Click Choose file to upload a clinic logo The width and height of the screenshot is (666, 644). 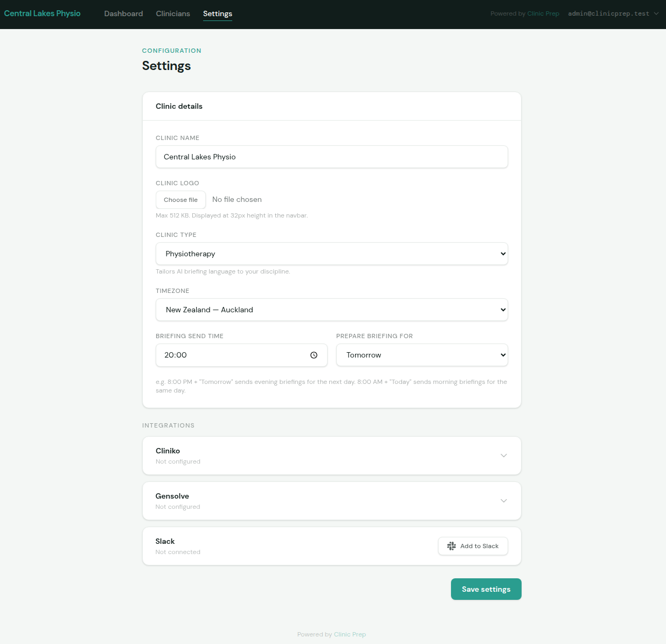181,199
